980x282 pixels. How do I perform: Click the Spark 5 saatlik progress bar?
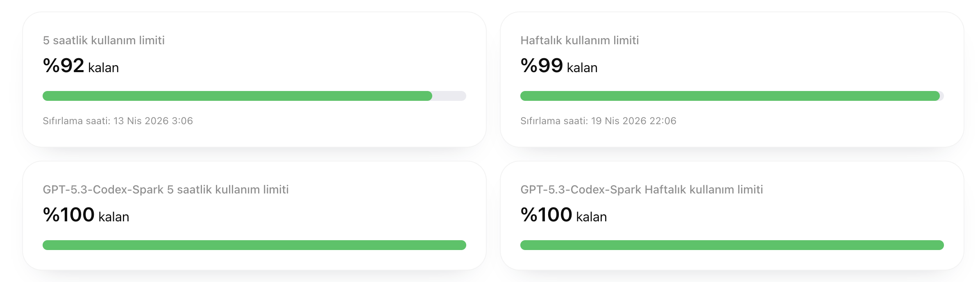pyautogui.click(x=254, y=245)
